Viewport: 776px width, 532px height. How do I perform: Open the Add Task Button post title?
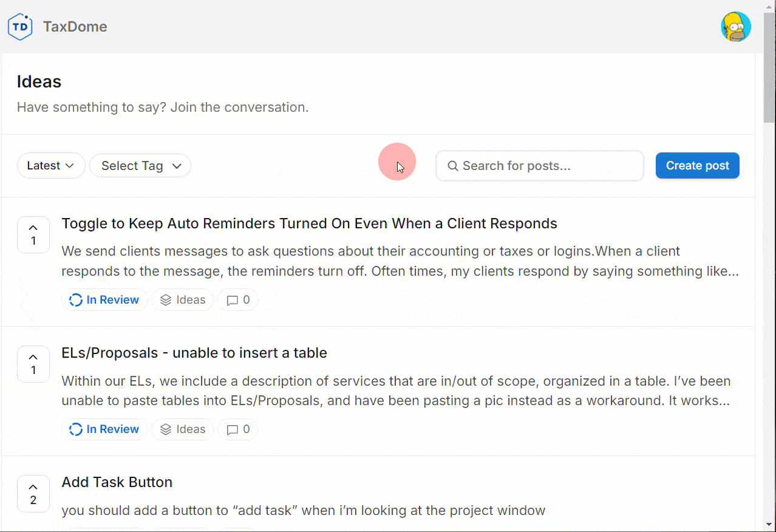tap(117, 482)
